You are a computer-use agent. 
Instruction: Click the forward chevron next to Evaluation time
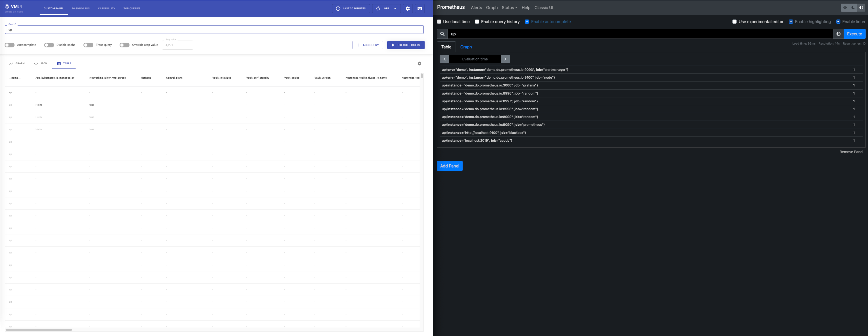tap(505, 59)
